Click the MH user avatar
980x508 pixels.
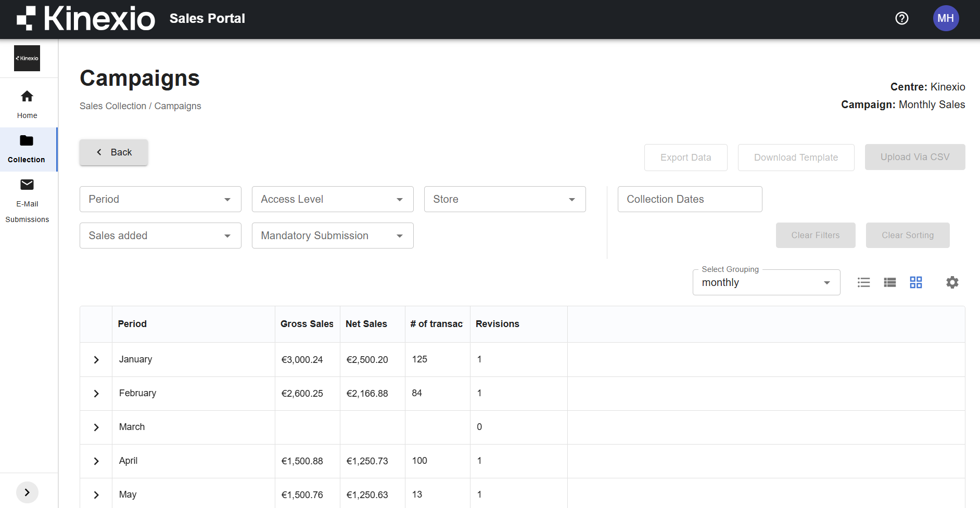[x=945, y=19]
